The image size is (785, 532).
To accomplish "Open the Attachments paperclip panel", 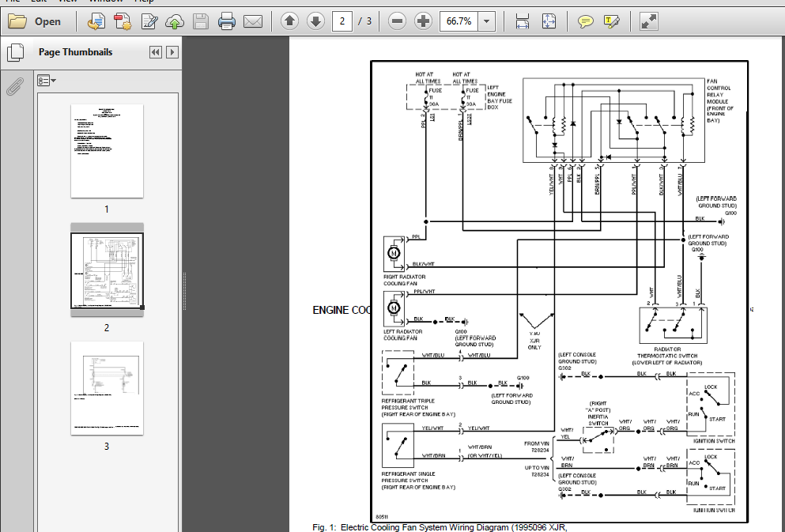I will [15, 86].
